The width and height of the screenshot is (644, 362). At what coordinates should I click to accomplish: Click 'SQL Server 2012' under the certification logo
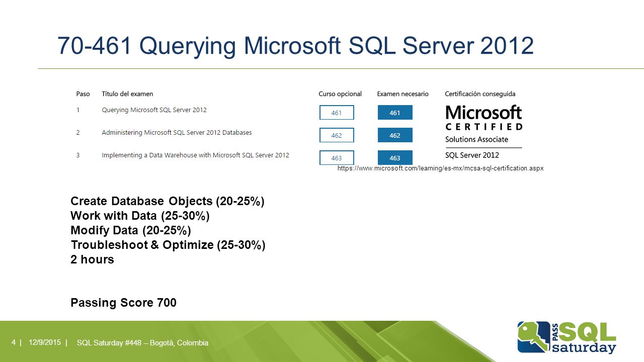(x=472, y=155)
